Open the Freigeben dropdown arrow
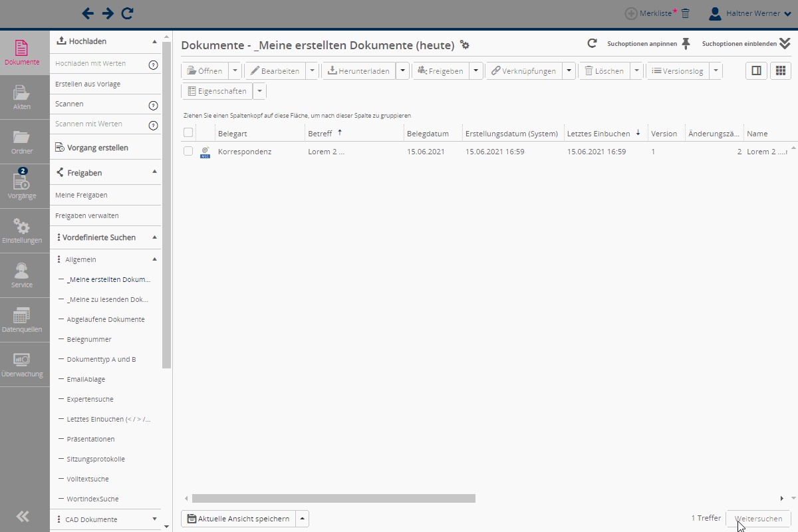798x532 pixels. coord(476,71)
